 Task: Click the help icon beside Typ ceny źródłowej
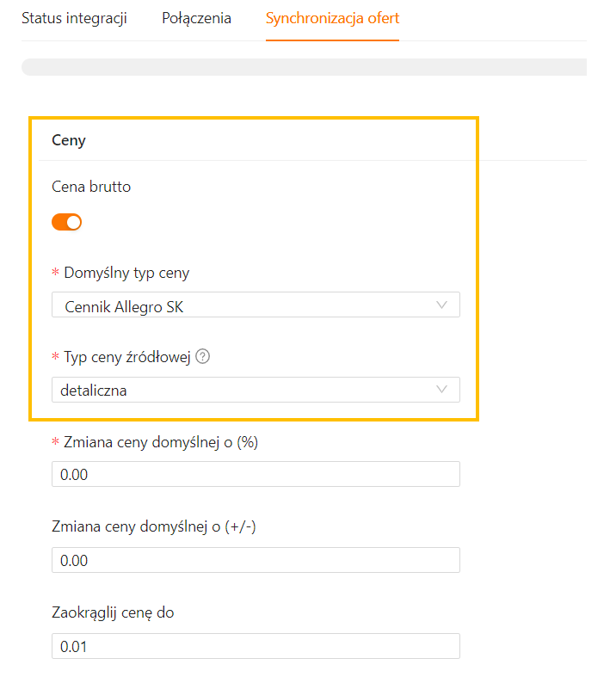tap(203, 358)
